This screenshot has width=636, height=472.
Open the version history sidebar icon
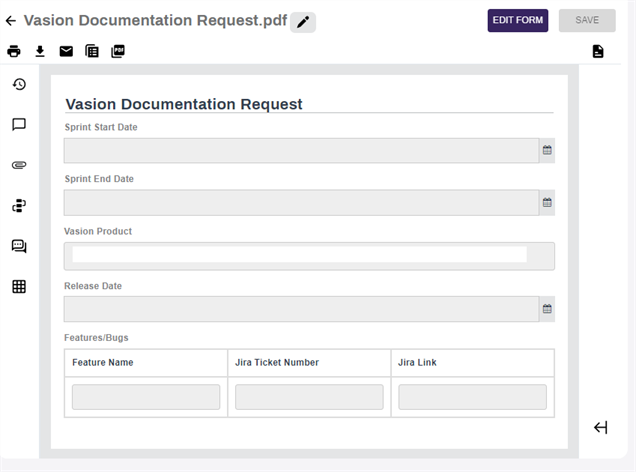coord(19,84)
